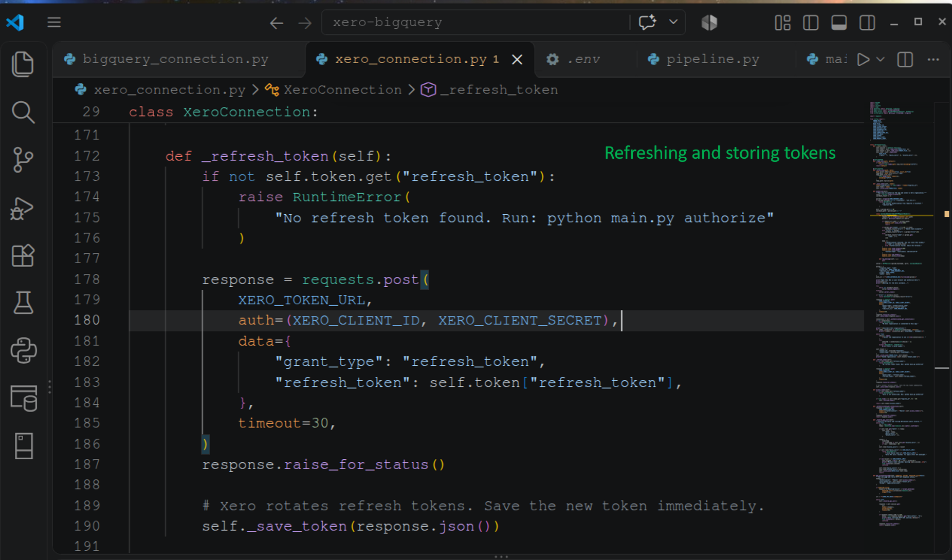Switch to the pipeline.py tab
The height and width of the screenshot is (560, 952).
coord(713,59)
